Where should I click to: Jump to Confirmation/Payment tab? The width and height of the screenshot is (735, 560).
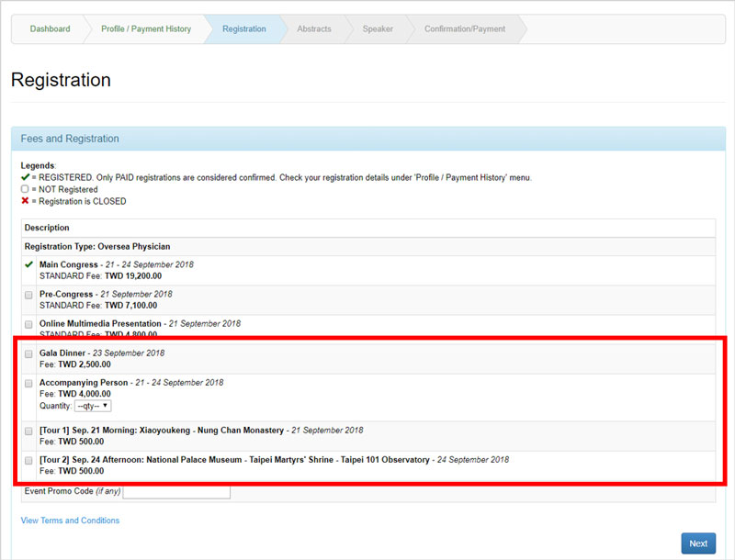464,29
